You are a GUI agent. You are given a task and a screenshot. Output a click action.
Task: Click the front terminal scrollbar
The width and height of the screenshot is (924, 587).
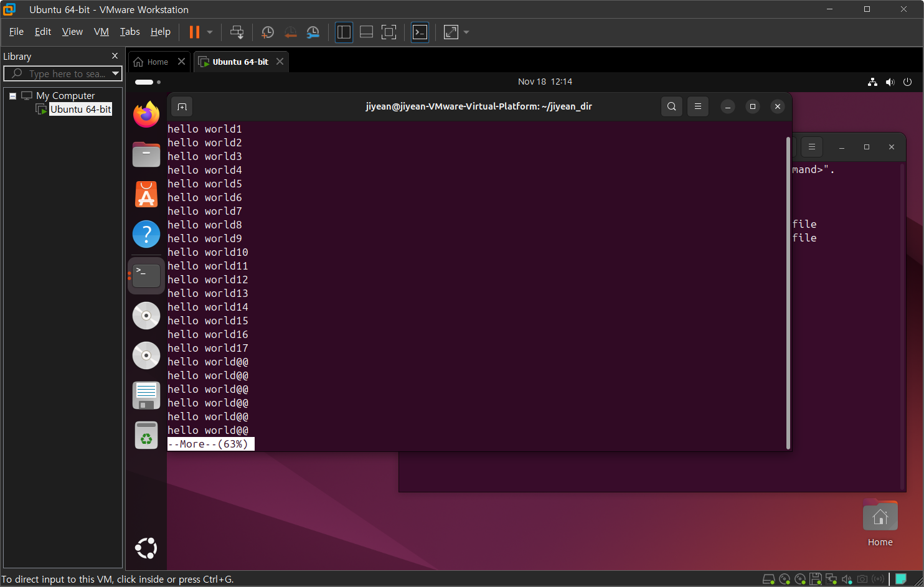point(788,293)
